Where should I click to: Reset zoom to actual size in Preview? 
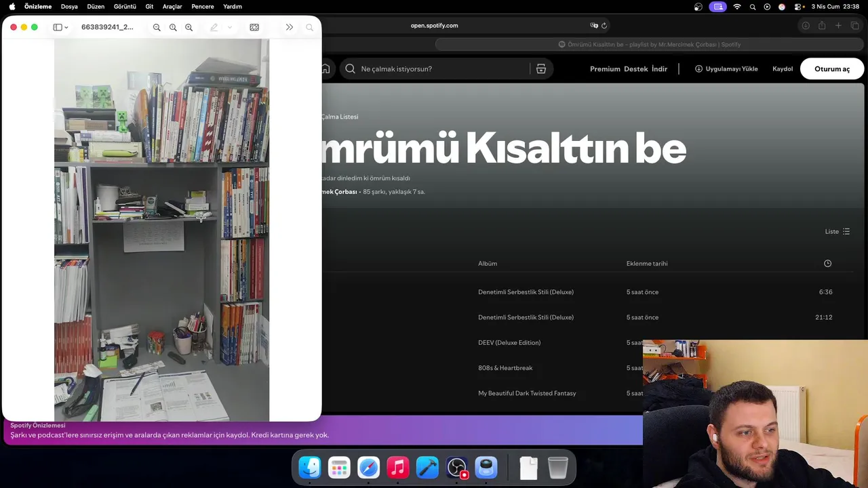click(x=173, y=27)
